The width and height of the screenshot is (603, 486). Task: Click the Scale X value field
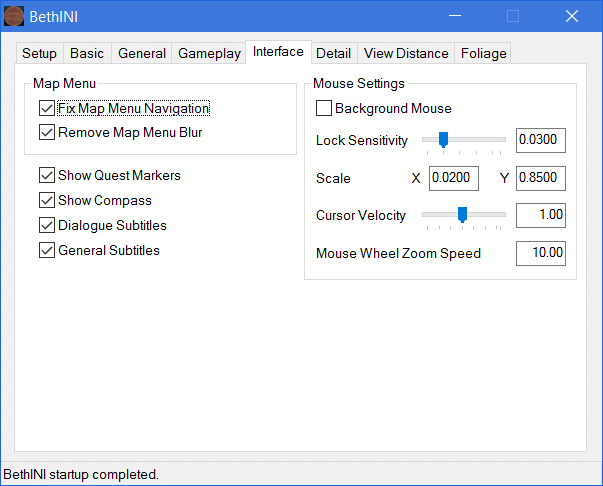pyautogui.click(x=453, y=178)
